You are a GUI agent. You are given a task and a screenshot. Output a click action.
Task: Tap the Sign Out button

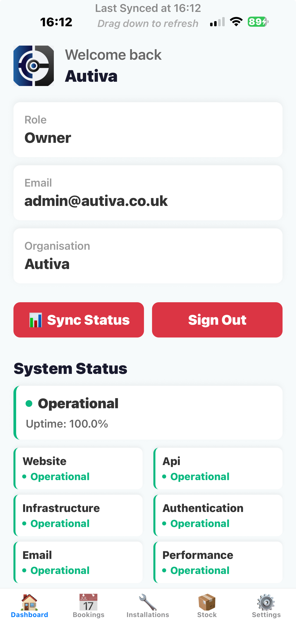pos(217,320)
